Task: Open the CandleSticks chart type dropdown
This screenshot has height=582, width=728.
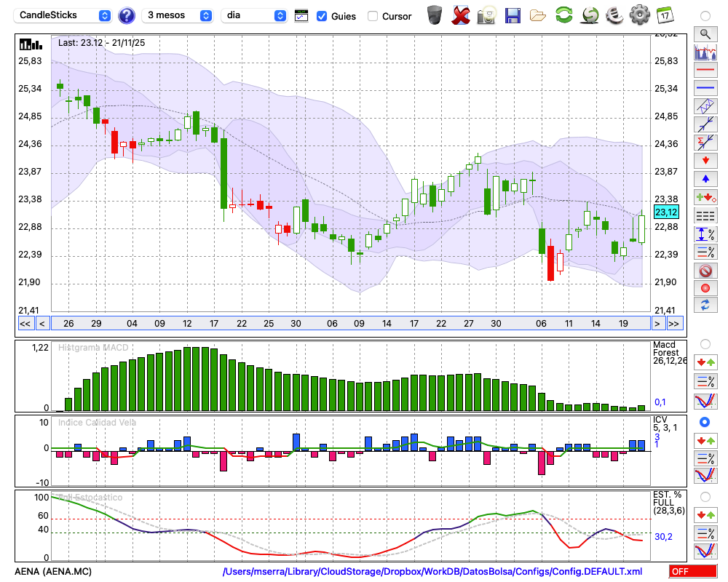Action: pyautogui.click(x=64, y=15)
